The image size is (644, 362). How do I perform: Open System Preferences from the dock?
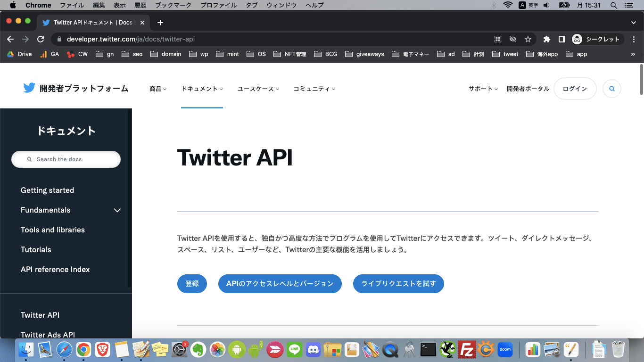[179, 349]
